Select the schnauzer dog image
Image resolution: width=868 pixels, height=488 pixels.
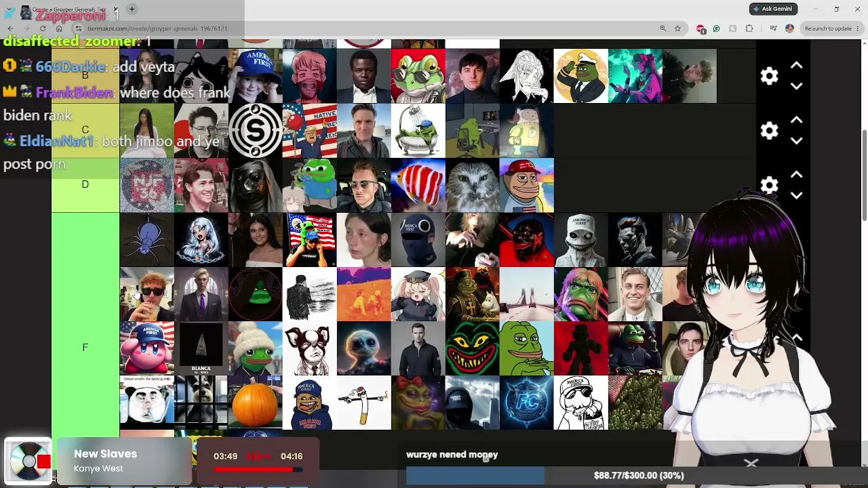[201, 403]
